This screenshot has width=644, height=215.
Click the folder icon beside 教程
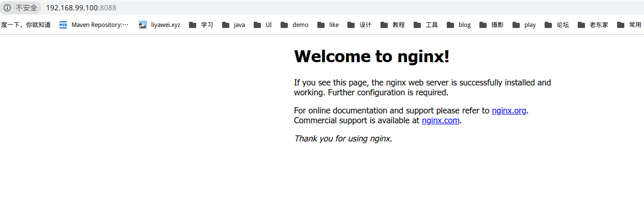click(384, 24)
